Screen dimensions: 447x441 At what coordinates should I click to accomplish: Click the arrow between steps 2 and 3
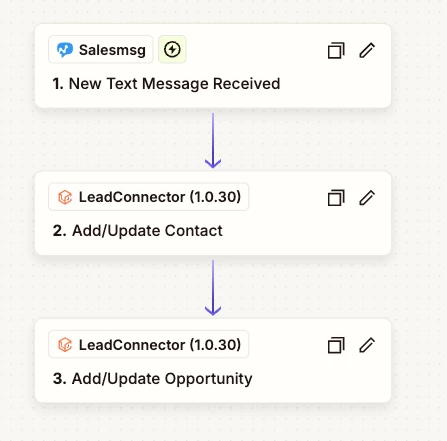click(213, 288)
